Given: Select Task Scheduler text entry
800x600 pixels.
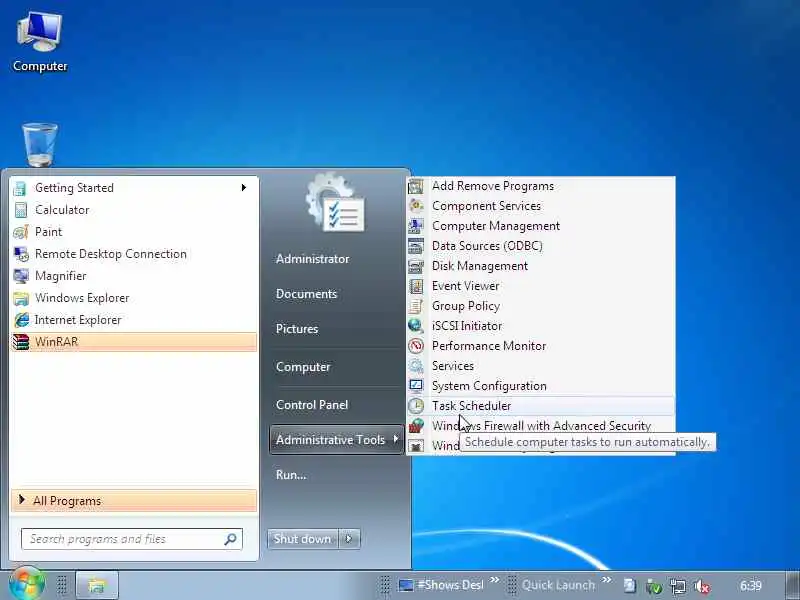Looking at the screenshot, I should coord(471,406).
